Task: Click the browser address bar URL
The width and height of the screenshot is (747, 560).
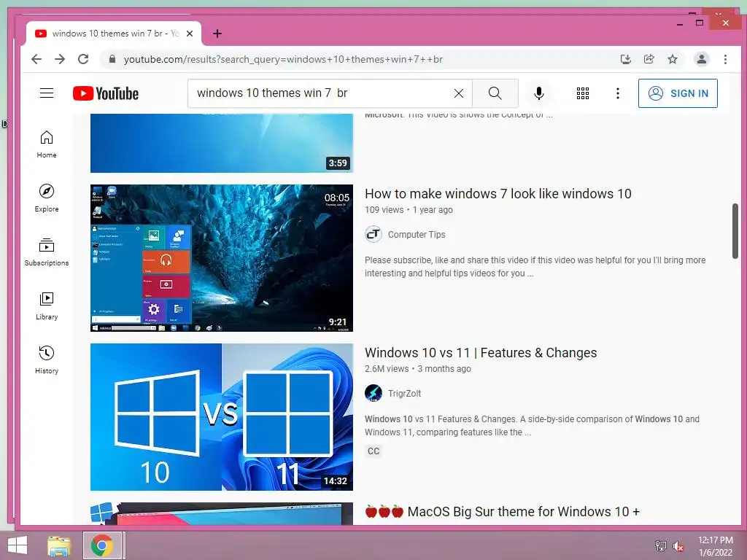Action: pyautogui.click(x=283, y=60)
